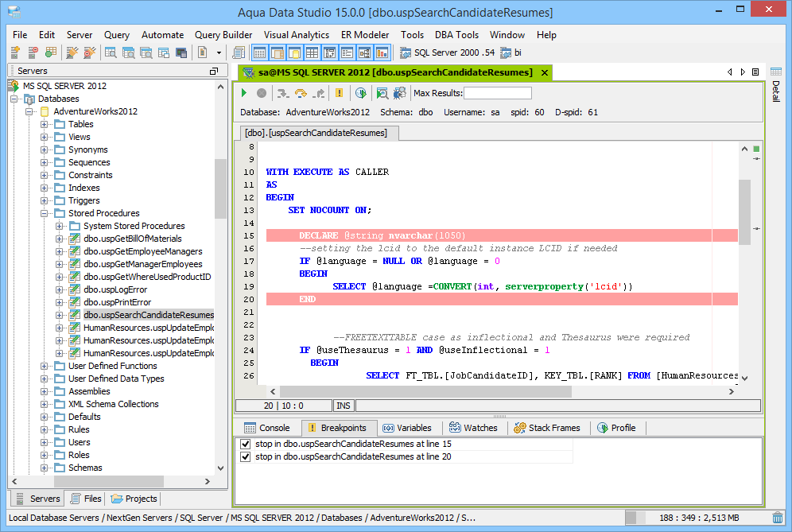The width and height of the screenshot is (792, 532).
Task: Click the editor horizontal scrollbar thumb
Action: click(x=425, y=391)
